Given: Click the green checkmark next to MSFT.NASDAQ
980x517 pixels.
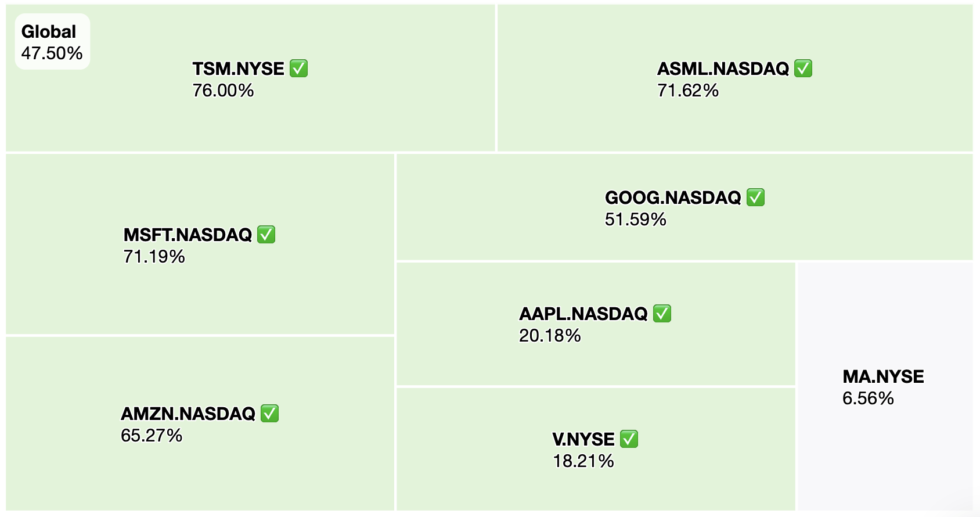Looking at the screenshot, I should click(266, 235).
